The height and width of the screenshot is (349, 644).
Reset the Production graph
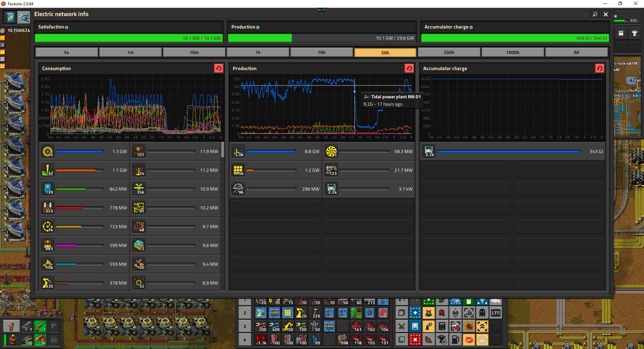click(x=409, y=68)
